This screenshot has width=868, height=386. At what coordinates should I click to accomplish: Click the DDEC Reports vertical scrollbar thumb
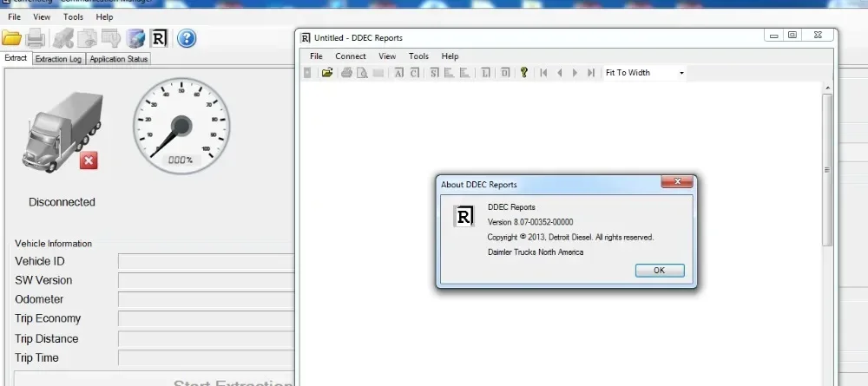(x=827, y=170)
